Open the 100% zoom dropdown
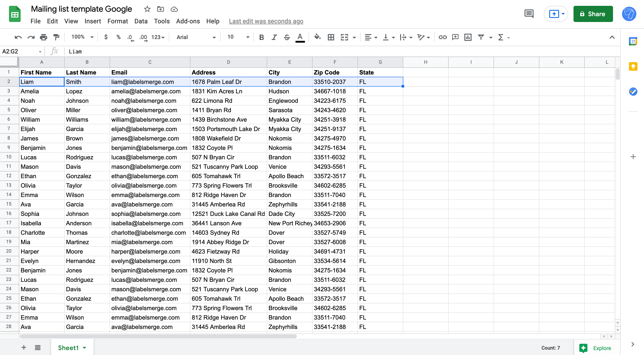 81,37
